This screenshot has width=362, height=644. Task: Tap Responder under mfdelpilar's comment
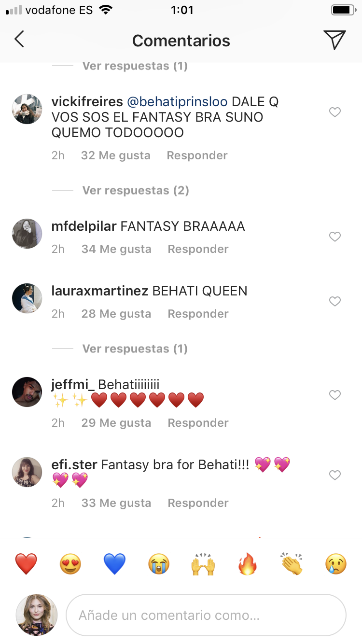(198, 249)
